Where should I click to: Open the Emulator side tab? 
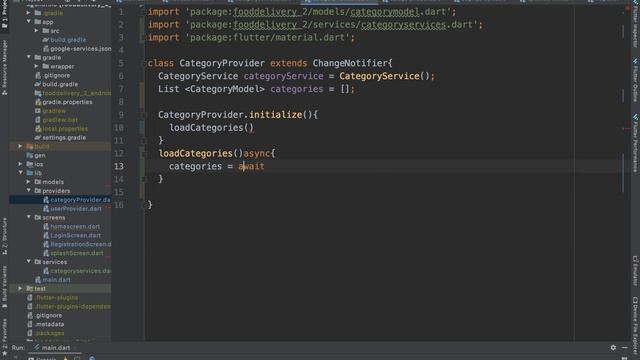(x=636, y=271)
